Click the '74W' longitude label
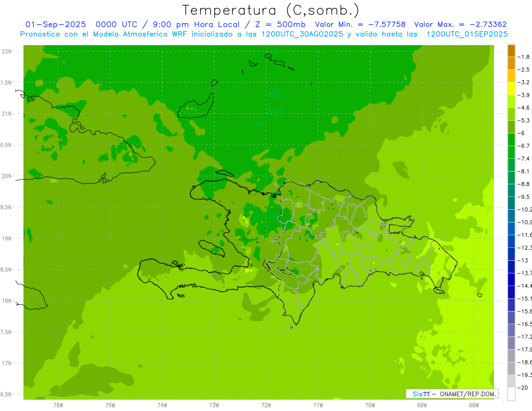Viewport: 532px width, 411px height. click(x=162, y=406)
